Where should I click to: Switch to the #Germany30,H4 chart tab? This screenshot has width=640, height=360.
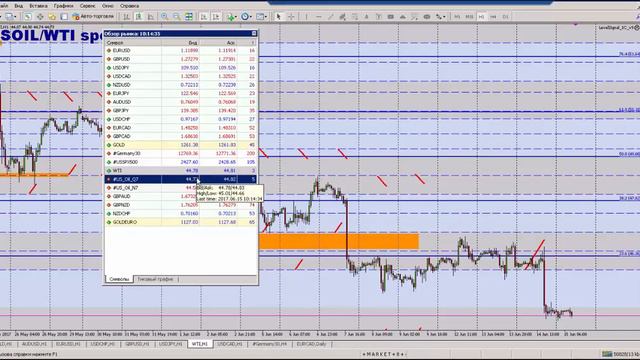click(x=269, y=344)
